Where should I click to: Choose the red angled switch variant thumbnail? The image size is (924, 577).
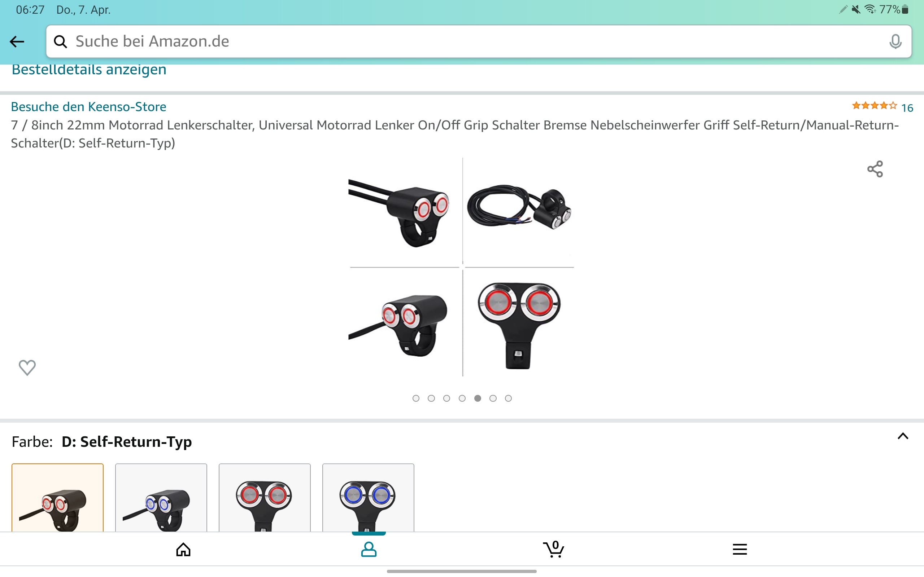click(58, 498)
